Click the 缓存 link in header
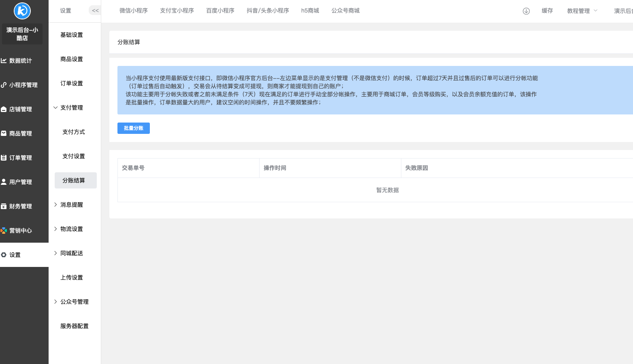633x364 pixels. (x=547, y=11)
